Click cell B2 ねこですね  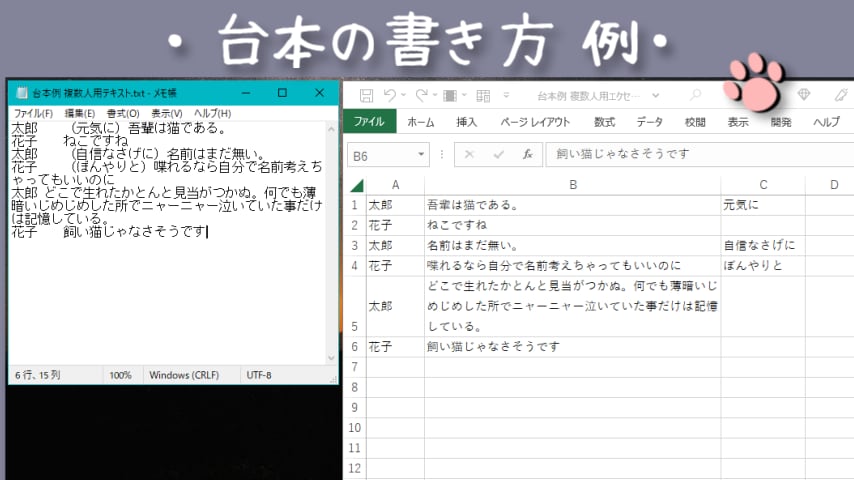click(x=572, y=226)
